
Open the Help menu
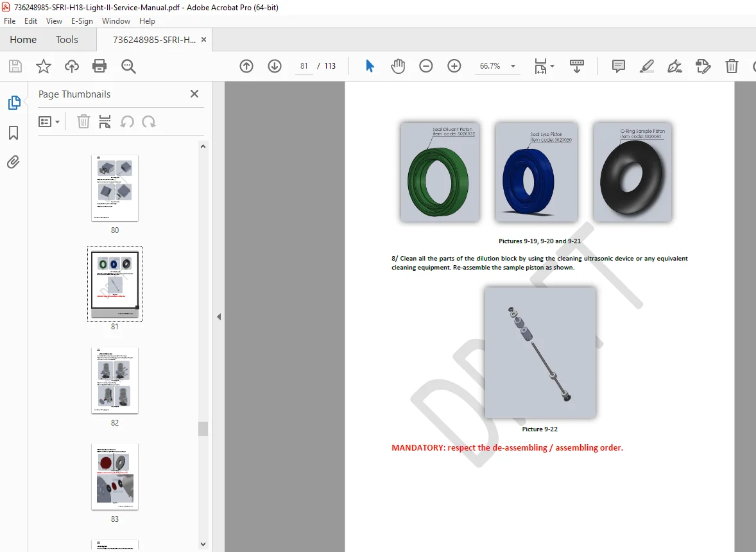(x=147, y=21)
